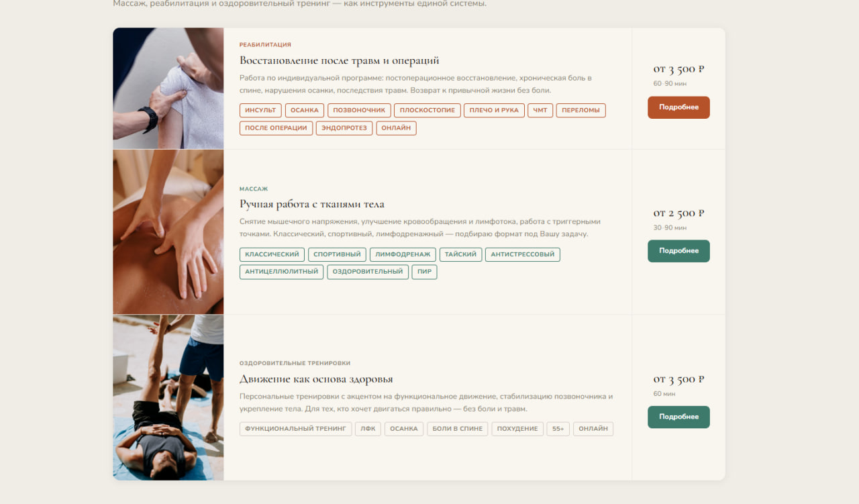Click Подробнее in the Оздоровительные тренировки card

click(x=678, y=417)
